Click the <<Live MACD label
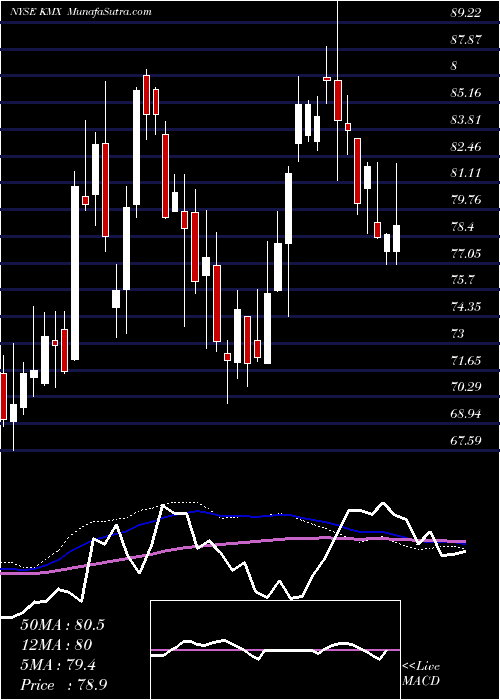Screen dimensions: 500x700 click(421, 674)
